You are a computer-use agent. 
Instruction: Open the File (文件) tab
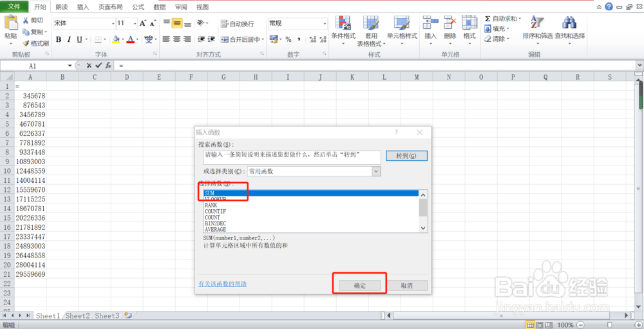[14, 6]
